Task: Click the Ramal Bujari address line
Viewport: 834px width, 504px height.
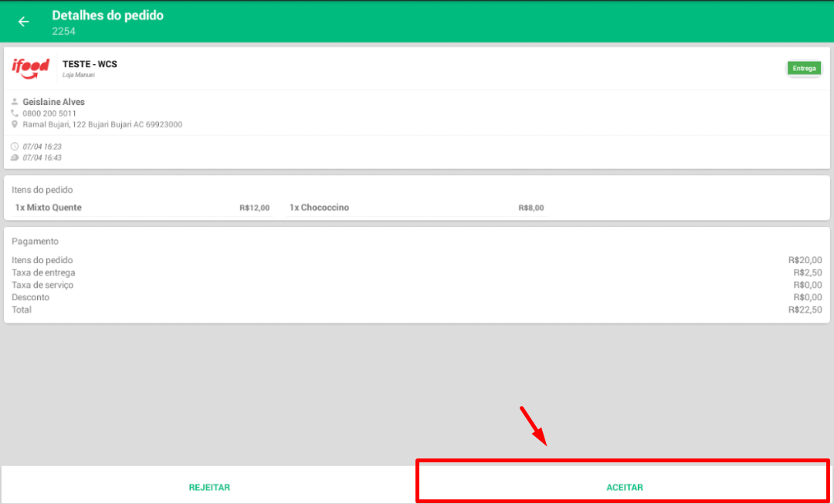Action: click(103, 124)
